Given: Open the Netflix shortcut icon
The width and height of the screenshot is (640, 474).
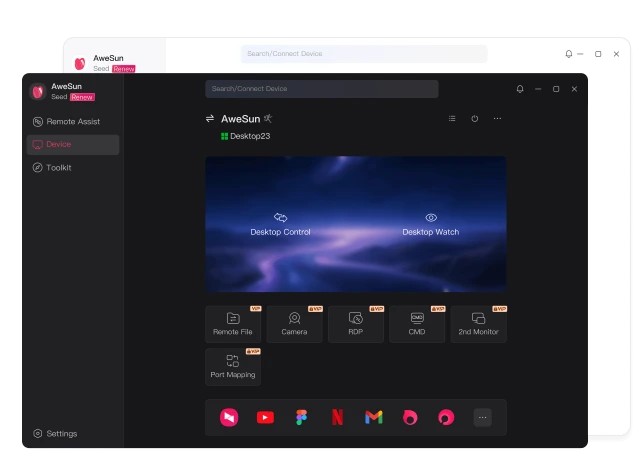Looking at the screenshot, I should point(338,417).
